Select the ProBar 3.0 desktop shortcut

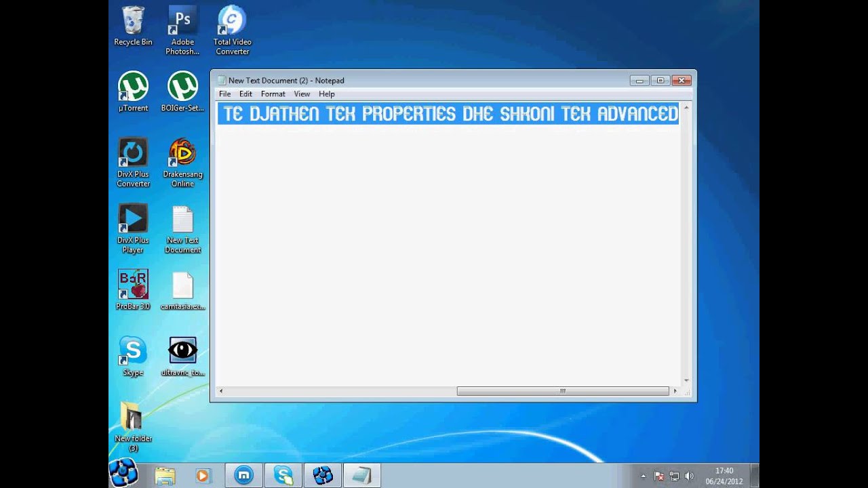tap(133, 290)
